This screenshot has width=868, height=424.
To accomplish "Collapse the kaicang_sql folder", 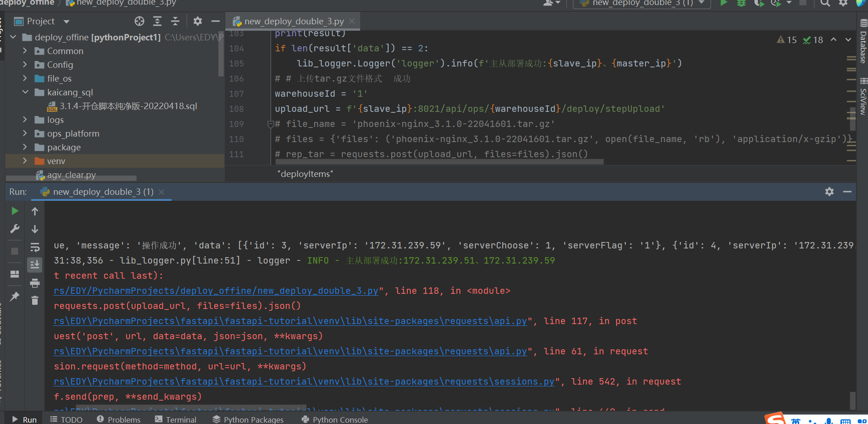I will pyautogui.click(x=25, y=92).
